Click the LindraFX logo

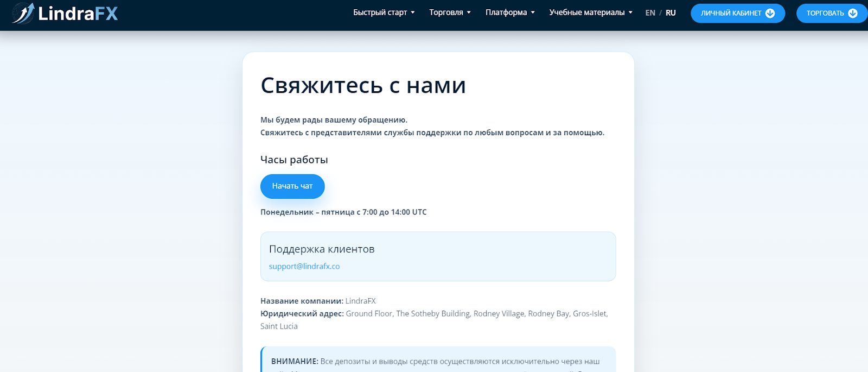click(x=65, y=13)
